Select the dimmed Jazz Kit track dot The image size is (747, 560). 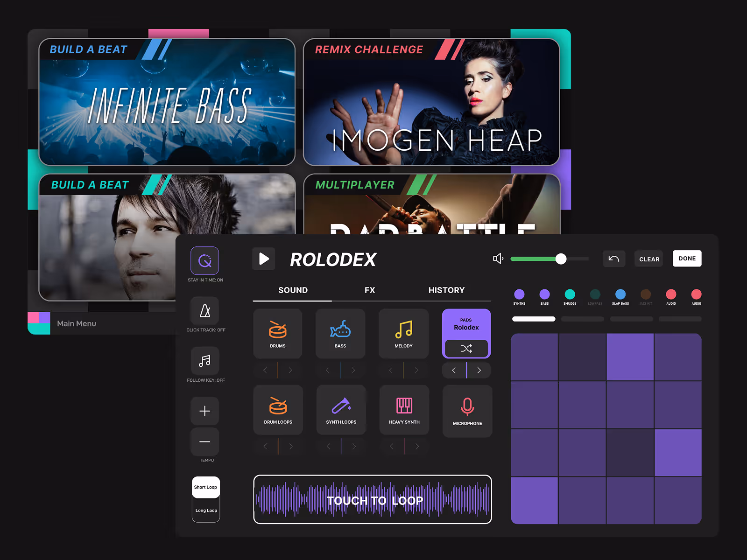646,294
